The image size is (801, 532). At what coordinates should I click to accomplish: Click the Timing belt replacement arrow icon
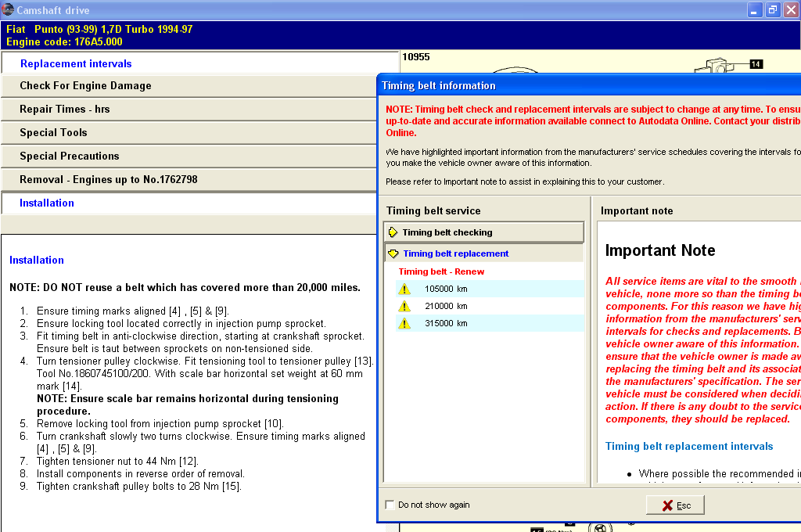point(393,253)
